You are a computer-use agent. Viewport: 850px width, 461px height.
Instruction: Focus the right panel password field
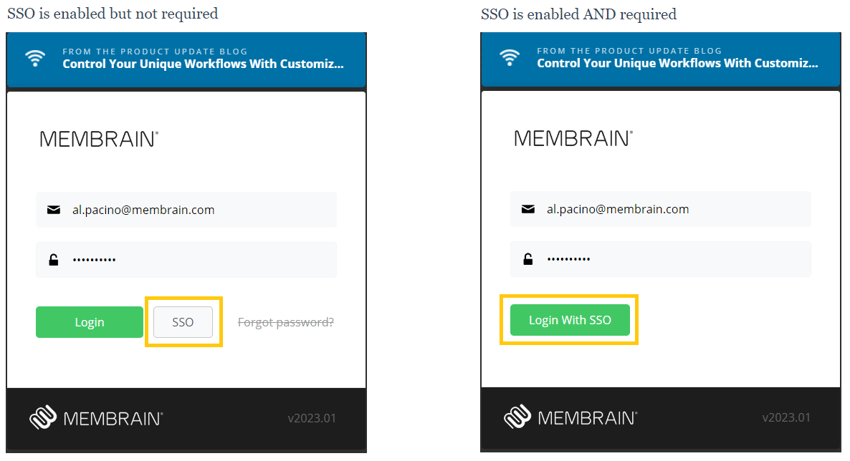tap(661, 259)
